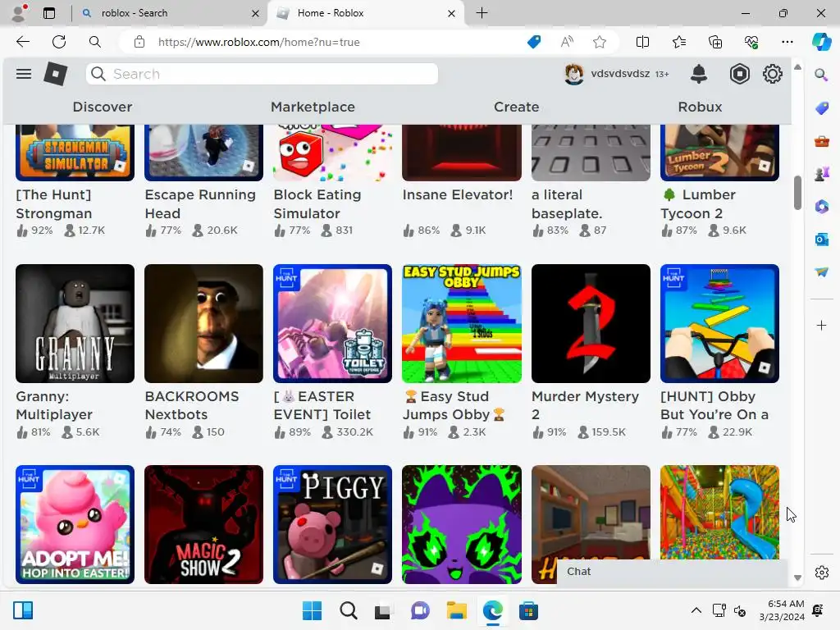
Task: Customize sidebar with the plus icon
Action: pyautogui.click(x=821, y=325)
